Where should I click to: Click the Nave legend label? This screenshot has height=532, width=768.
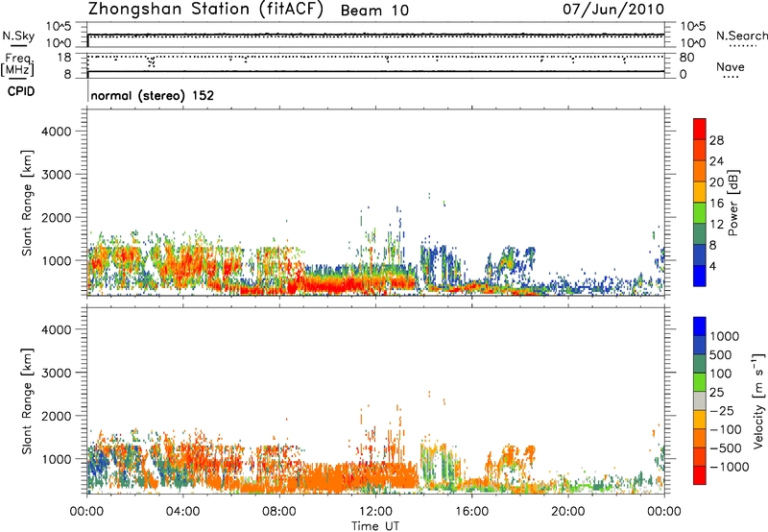(731, 66)
